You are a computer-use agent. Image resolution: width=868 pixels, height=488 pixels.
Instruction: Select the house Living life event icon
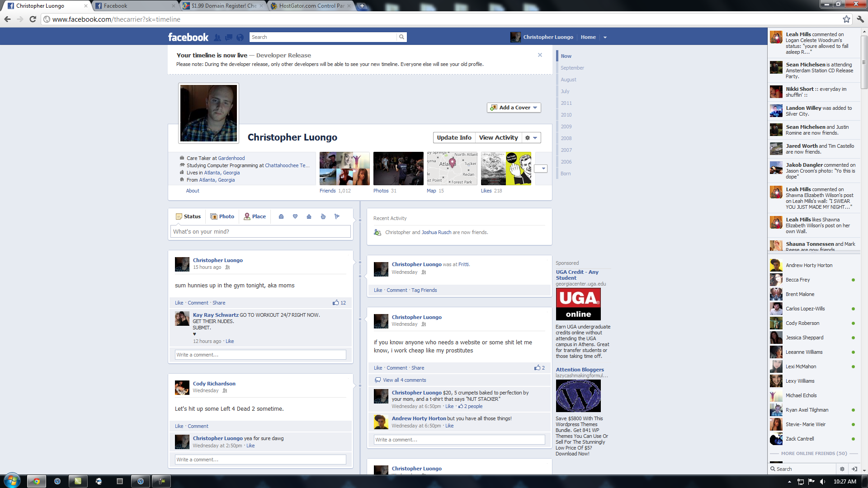(309, 216)
